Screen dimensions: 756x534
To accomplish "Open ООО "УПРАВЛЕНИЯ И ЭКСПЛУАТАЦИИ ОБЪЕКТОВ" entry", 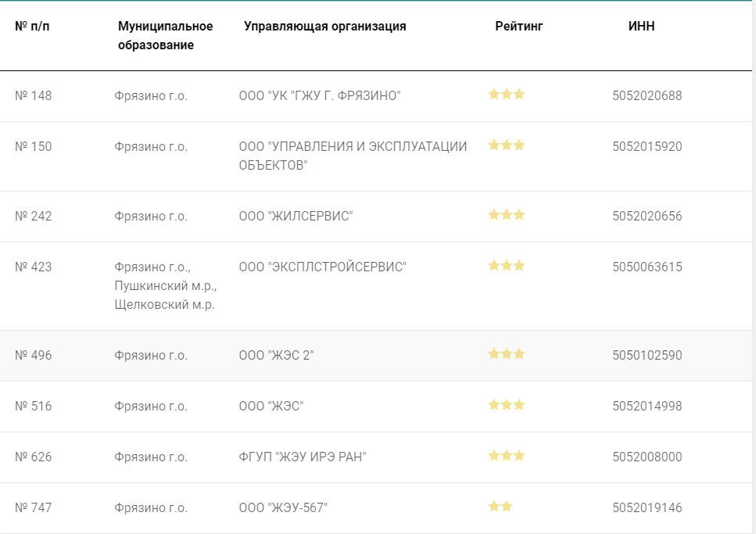I will pos(353,156).
